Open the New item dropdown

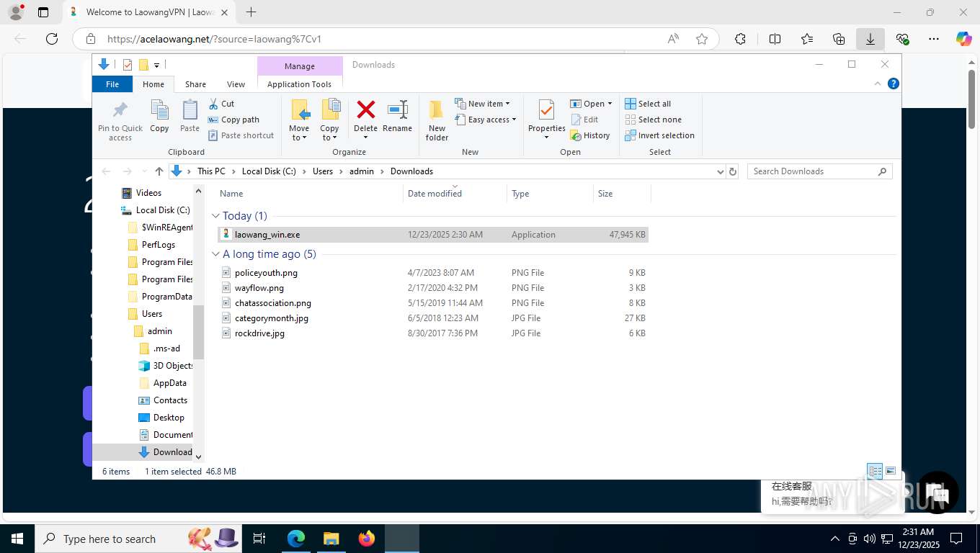(x=483, y=104)
